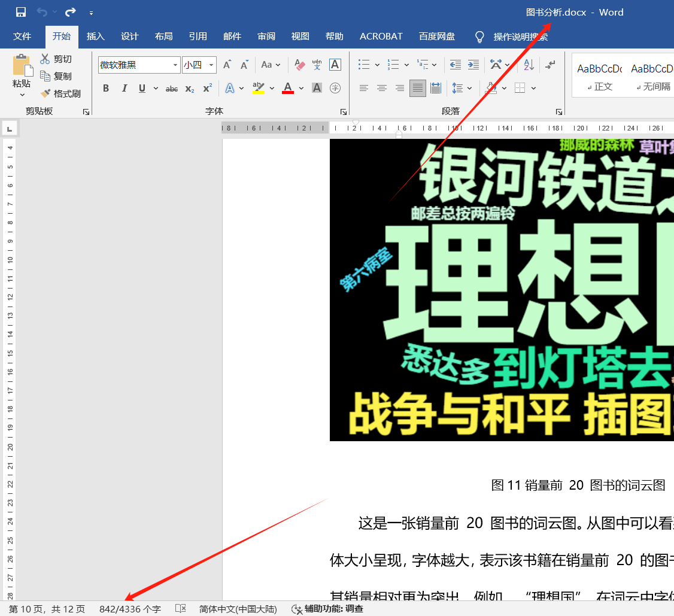Expand the line spacing dropdown
The width and height of the screenshot is (674, 616).
tap(469, 89)
